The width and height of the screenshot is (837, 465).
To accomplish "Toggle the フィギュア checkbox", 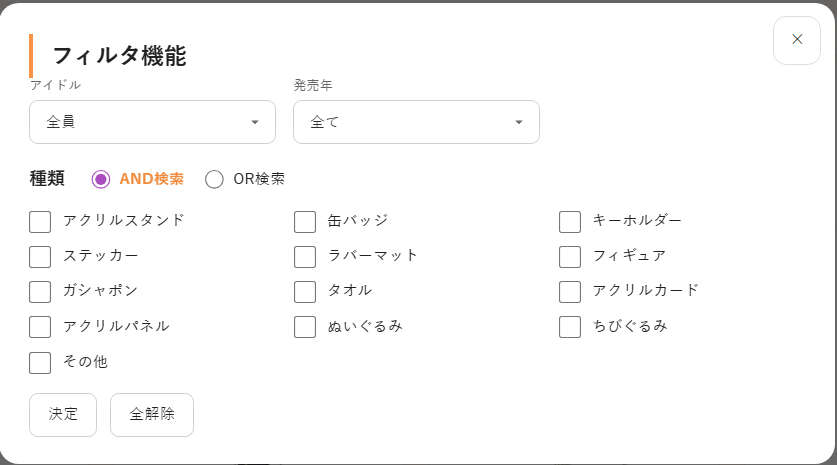I will pyautogui.click(x=570, y=256).
